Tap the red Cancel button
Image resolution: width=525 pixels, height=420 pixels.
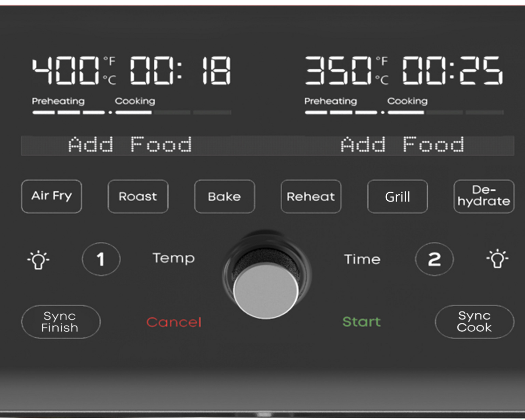174,322
